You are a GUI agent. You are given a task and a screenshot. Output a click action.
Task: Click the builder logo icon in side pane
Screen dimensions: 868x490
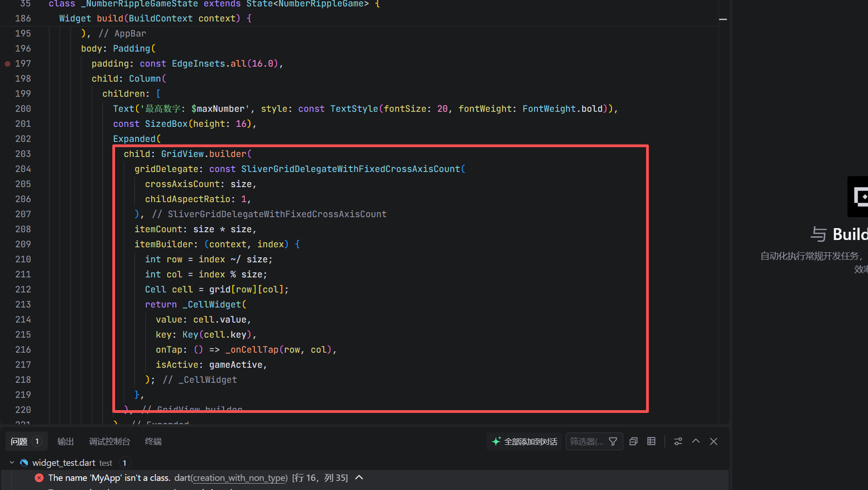858,197
